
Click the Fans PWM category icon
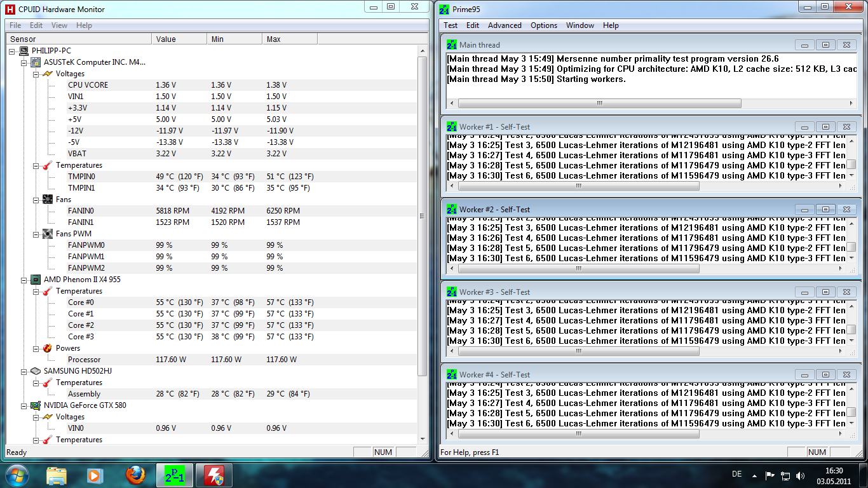(48, 234)
